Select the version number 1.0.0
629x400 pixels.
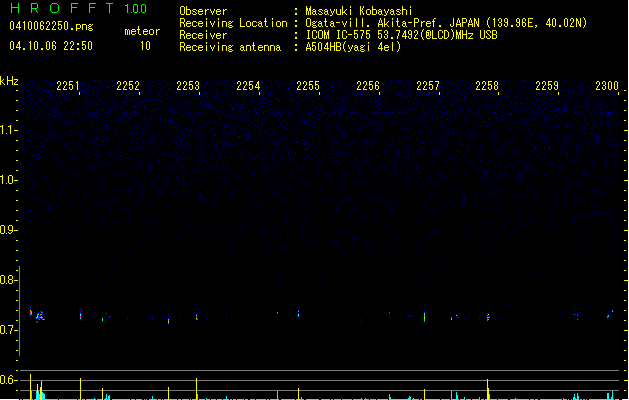[135, 9]
